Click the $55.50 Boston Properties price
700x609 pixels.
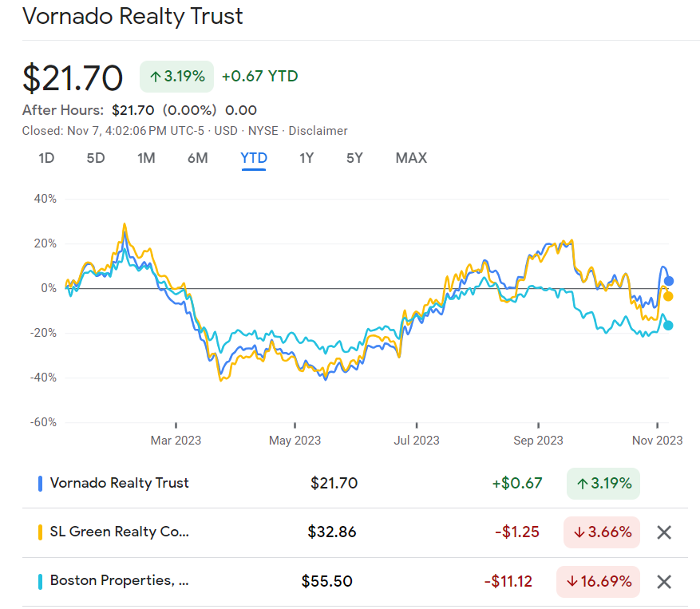click(x=326, y=581)
